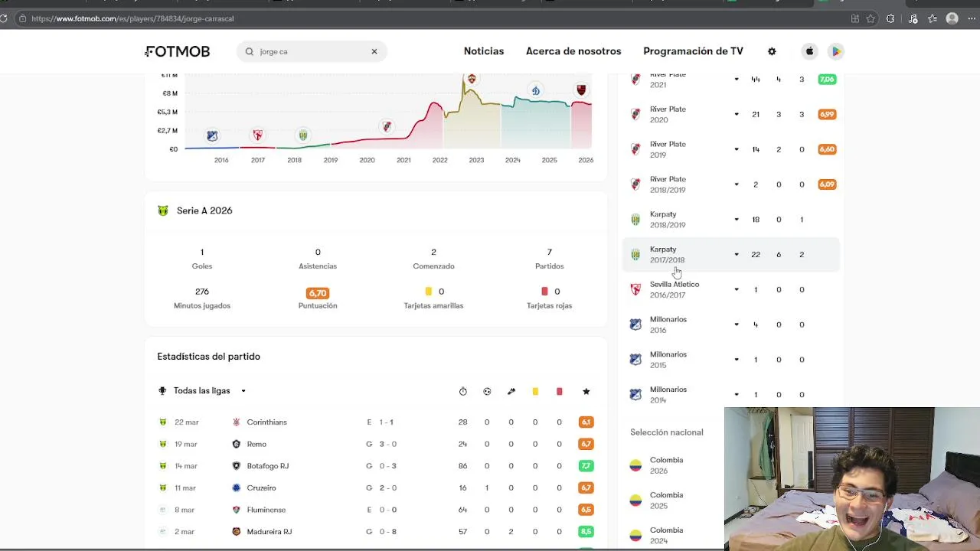Select the yellow card column header
The width and height of the screenshot is (980, 551).
click(x=535, y=391)
